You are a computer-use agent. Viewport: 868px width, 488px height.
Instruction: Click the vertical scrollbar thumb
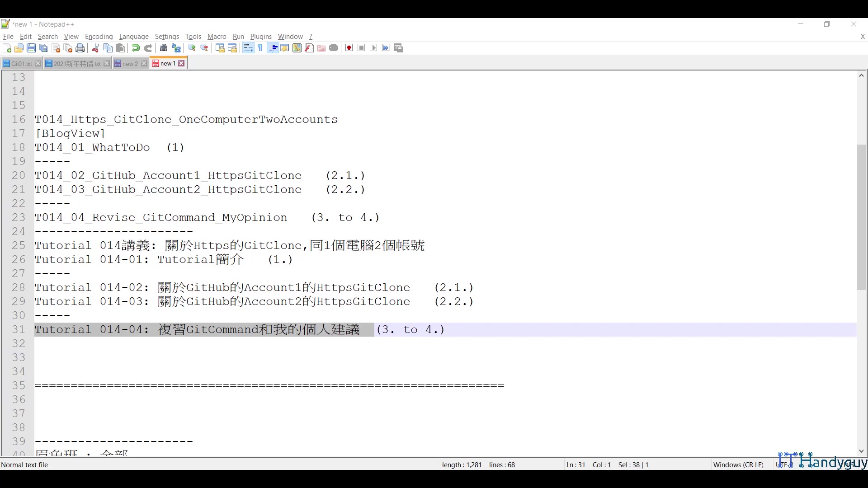(861, 217)
